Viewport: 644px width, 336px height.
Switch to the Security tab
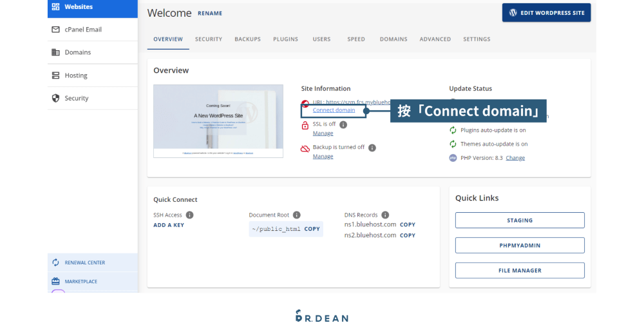tap(209, 39)
